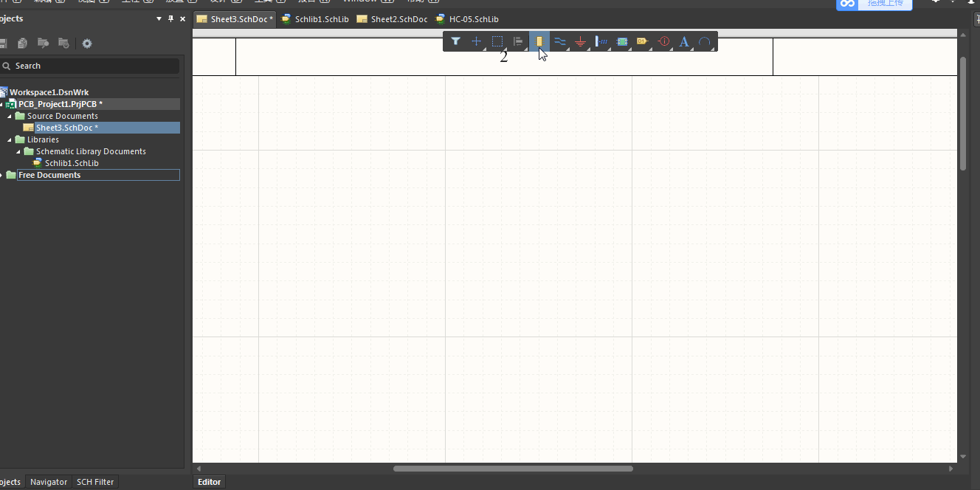Viewport: 980px width, 490px height.
Task: Collapse the Libraries folder
Action: coord(10,139)
